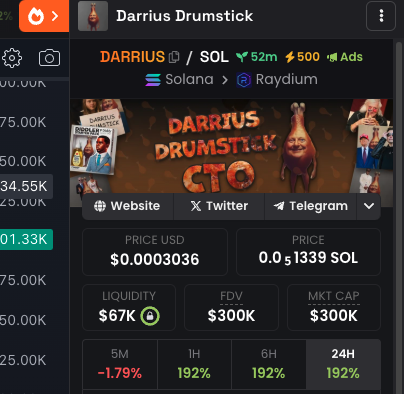Open the three-dot options menu
This screenshot has width=404, height=394.
(x=381, y=16)
